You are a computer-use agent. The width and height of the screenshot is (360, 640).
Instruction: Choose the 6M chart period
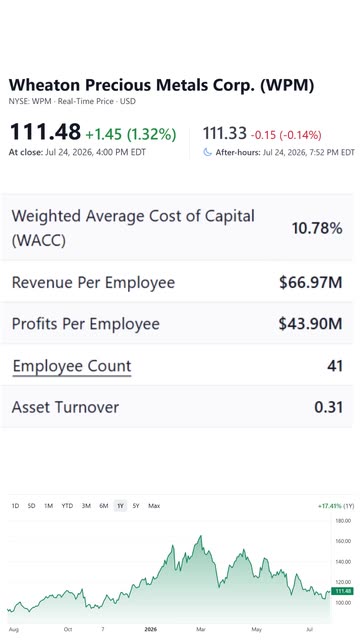(x=104, y=506)
